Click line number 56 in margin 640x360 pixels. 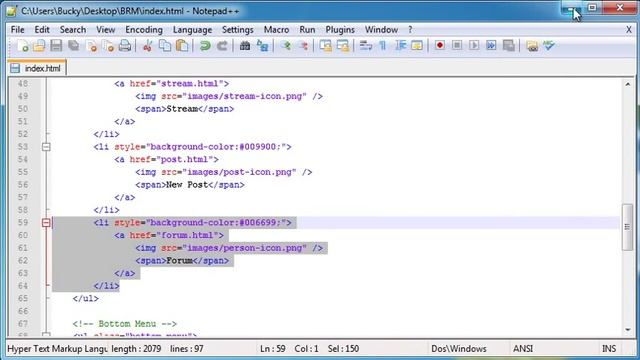point(23,185)
